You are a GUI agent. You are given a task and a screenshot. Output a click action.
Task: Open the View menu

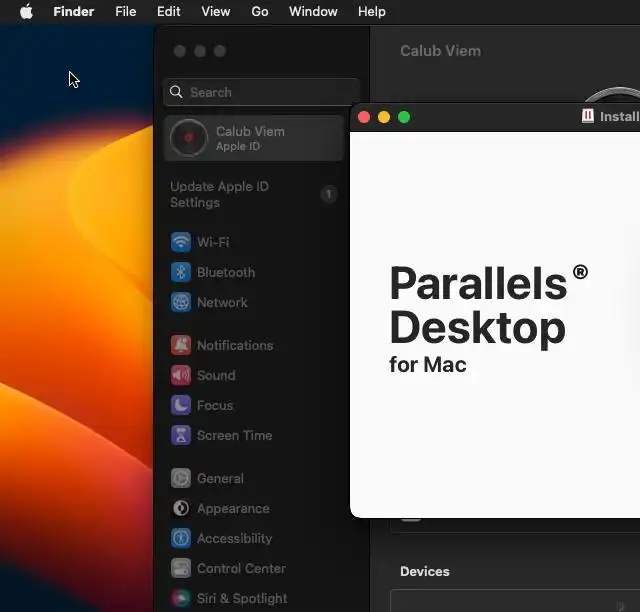[216, 11]
